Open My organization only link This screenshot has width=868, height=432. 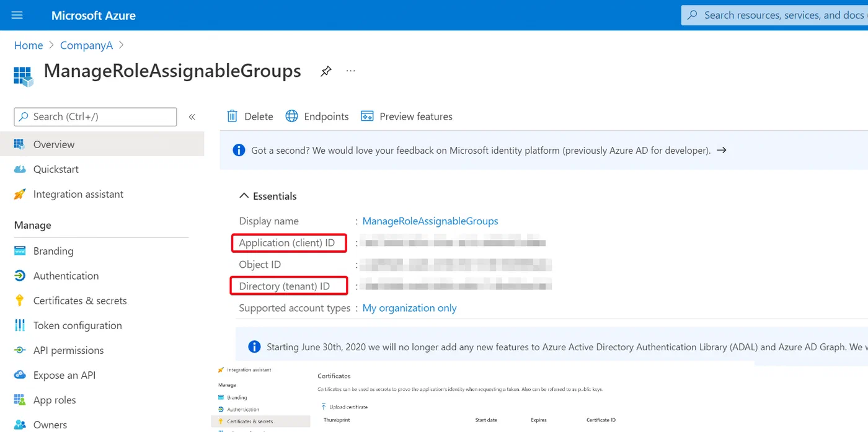[x=409, y=308]
